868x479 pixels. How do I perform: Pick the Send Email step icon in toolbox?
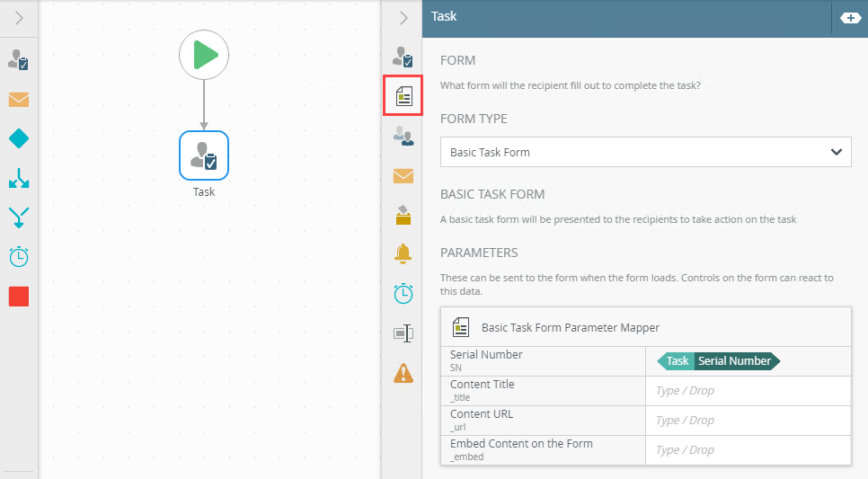pyautogui.click(x=19, y=99)
